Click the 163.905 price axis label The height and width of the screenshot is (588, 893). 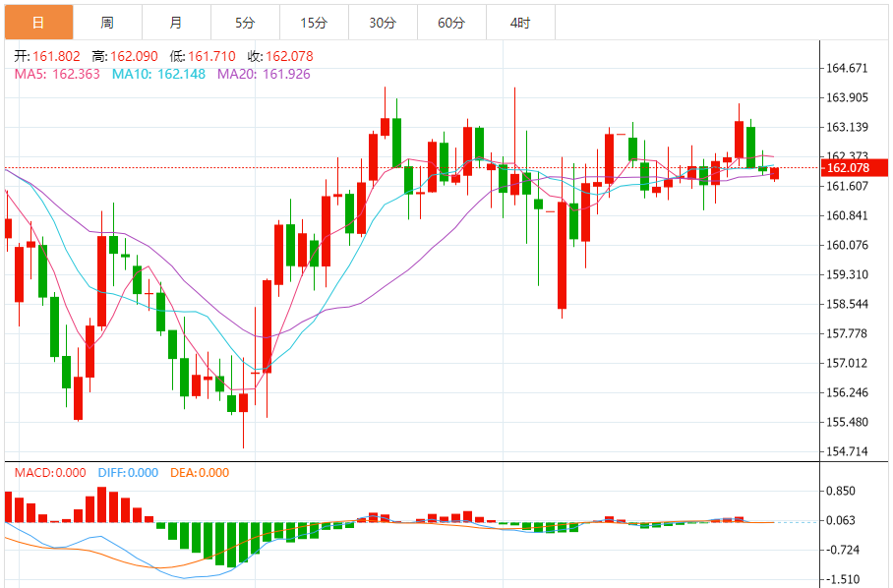point(847,98)
